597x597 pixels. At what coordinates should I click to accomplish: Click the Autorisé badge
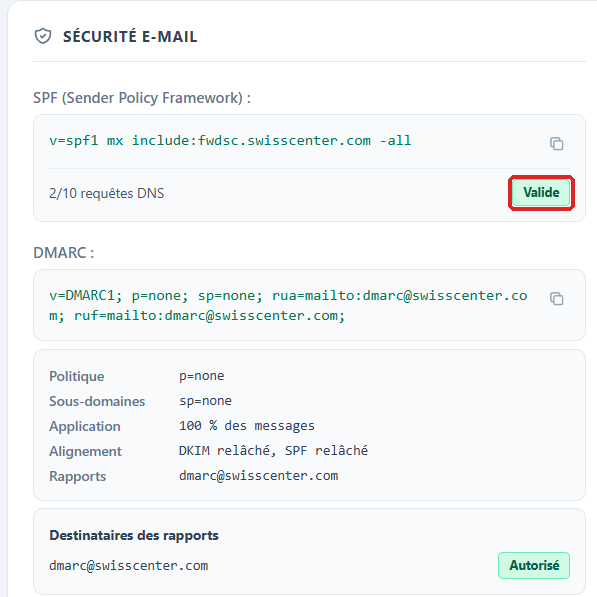point(534,565)
